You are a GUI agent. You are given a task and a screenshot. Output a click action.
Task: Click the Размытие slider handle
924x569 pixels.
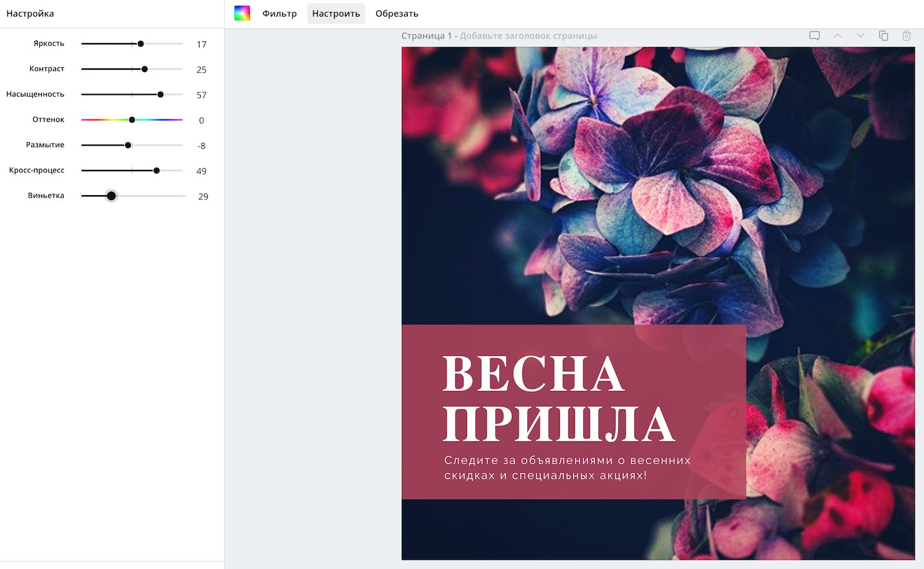click(x=128, y=145)
